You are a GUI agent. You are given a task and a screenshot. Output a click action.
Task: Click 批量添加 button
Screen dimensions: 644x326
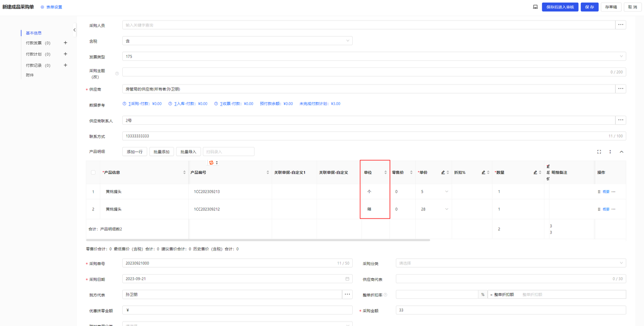(162, 151)
